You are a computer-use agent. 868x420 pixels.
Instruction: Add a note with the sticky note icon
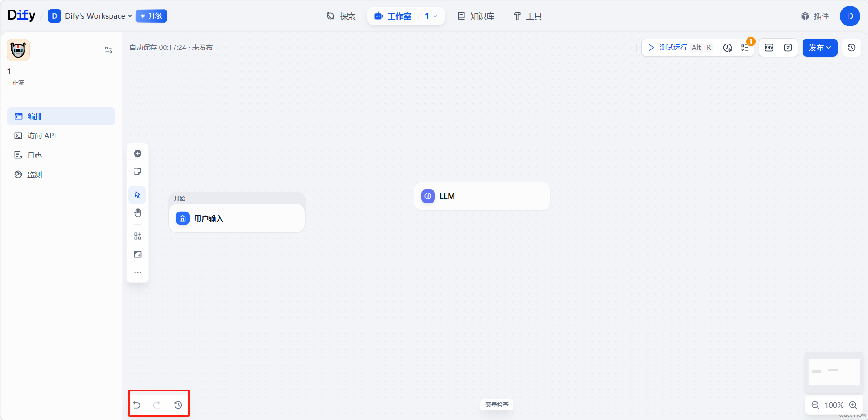tap(138, 172)
